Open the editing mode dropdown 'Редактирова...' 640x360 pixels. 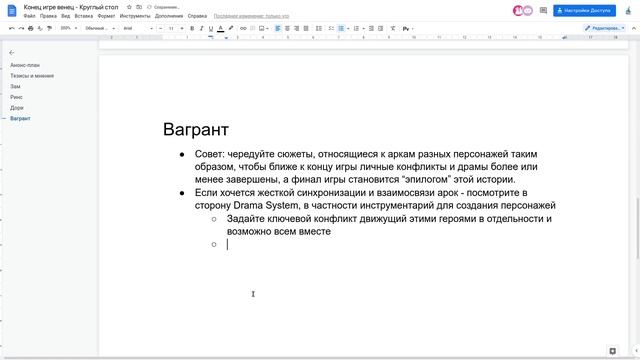click(604, 28)
